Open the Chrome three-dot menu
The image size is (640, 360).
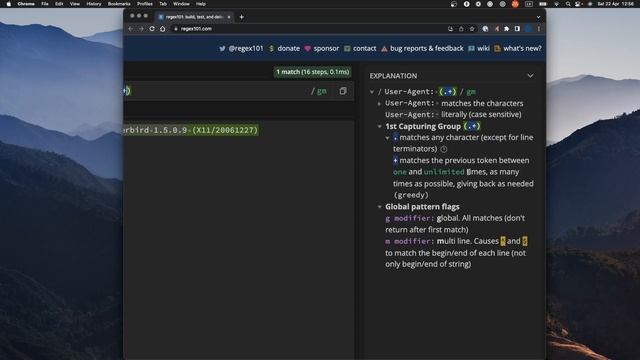coord(539,29)
